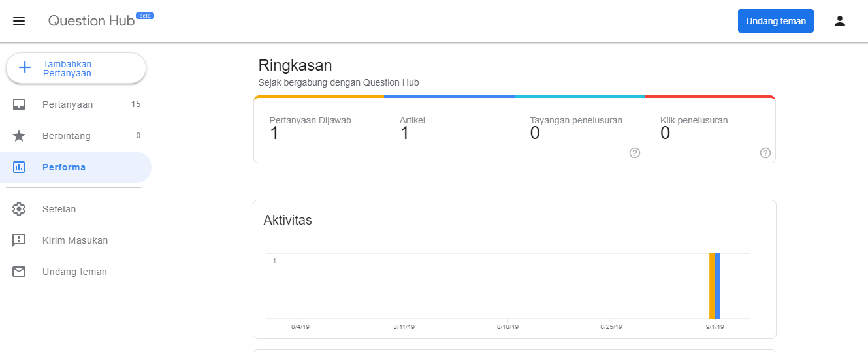Click the Berbintang star icon
The image size is (868, 352).
[x=19, y=136]
